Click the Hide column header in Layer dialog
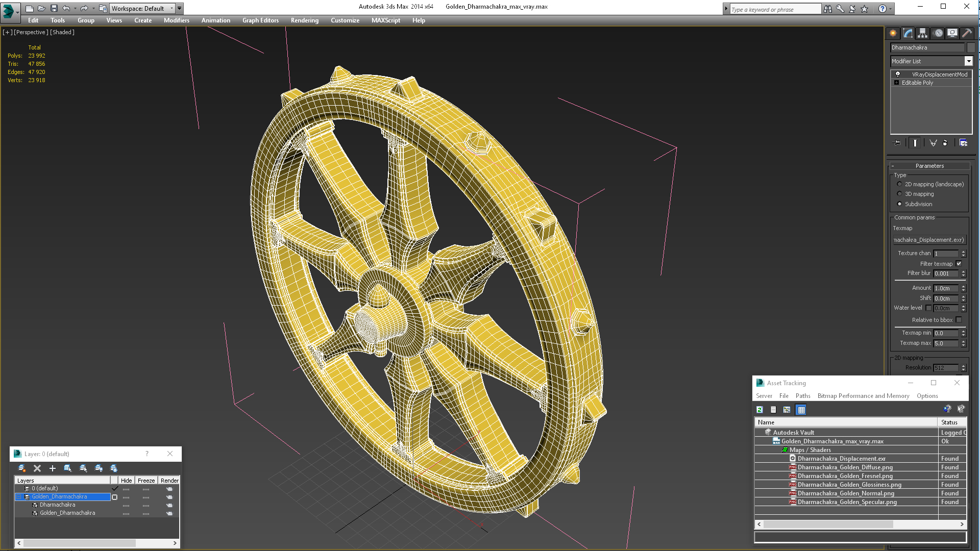 pos(126,481)
